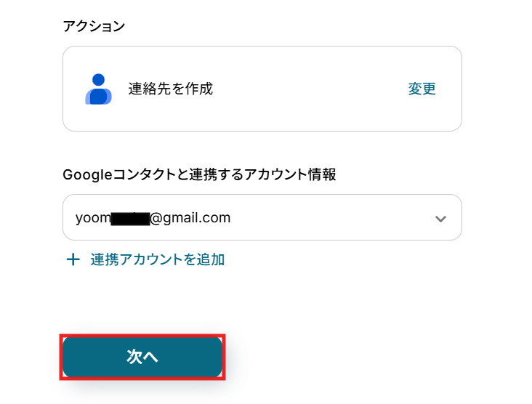The width and height of the screenshot is (532, 404).
Task: Click the blacked-out part of the email
Action: (130, 218)
